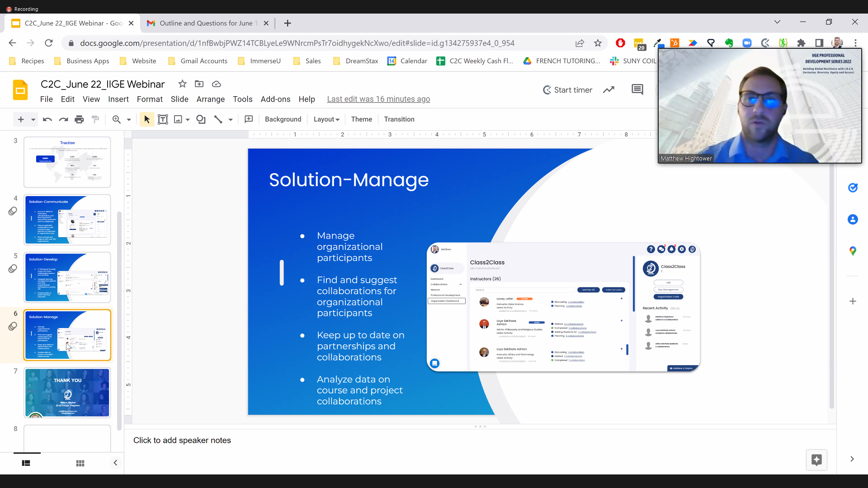The width and height of the screenshot is (868, 488).
Task: Open a new browser tab
Action: pyautogui.click(x=288, y=23)
